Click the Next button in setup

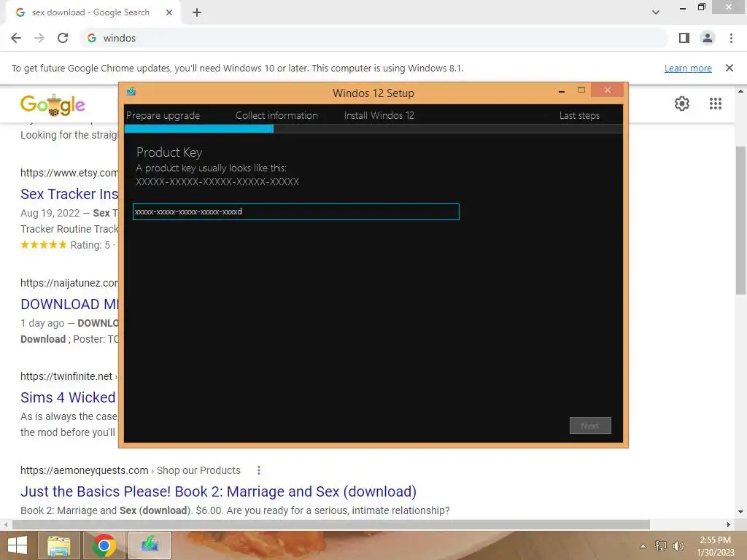(590, 426)
